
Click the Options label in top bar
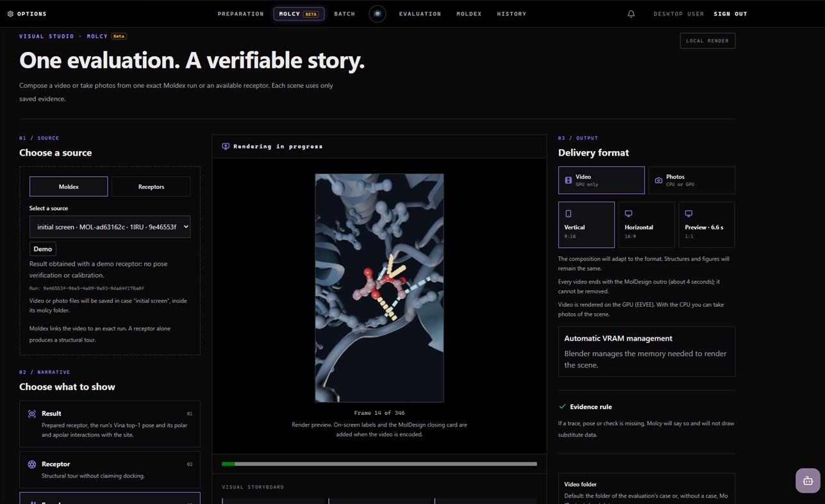coord(31,13)
